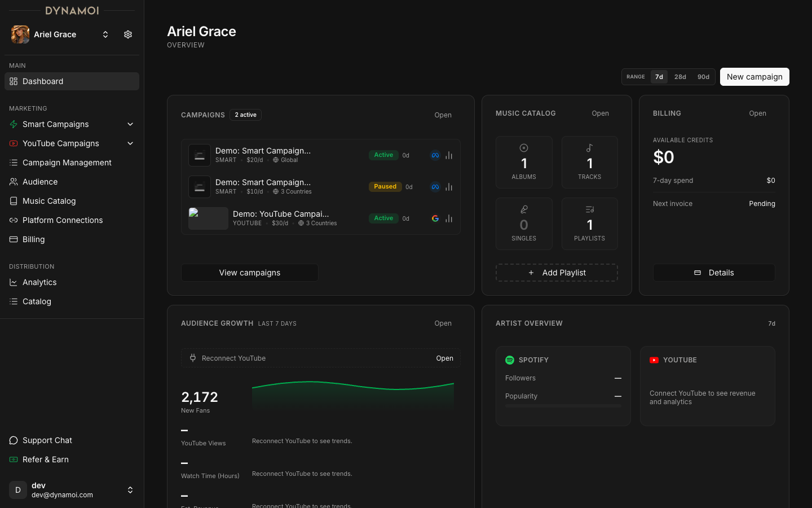Expand the YouTube Campaigns submenu chevron

[x=130, y=143]
